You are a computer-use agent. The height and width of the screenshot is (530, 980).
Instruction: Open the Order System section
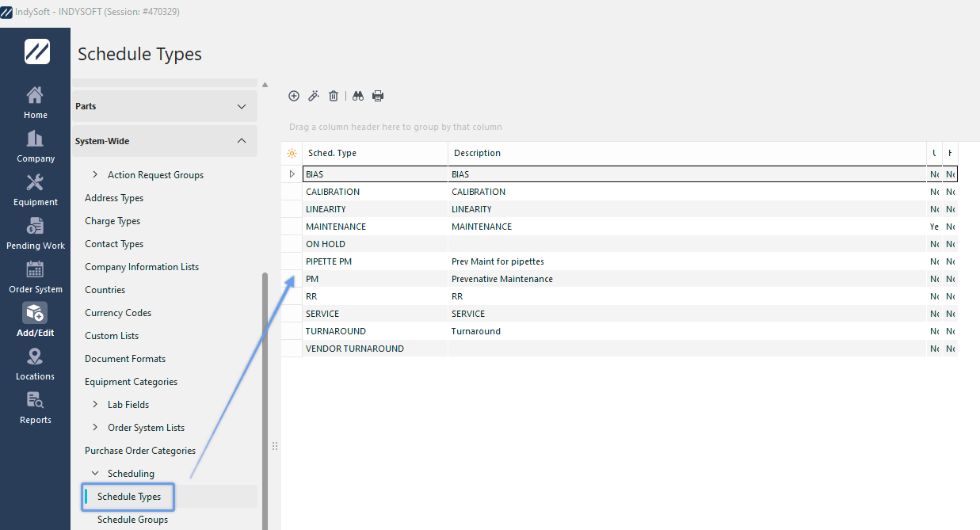35,277
